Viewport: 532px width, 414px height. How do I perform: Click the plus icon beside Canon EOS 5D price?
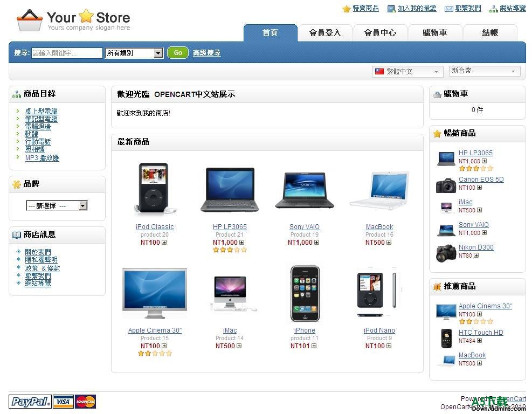coord(479,187)
